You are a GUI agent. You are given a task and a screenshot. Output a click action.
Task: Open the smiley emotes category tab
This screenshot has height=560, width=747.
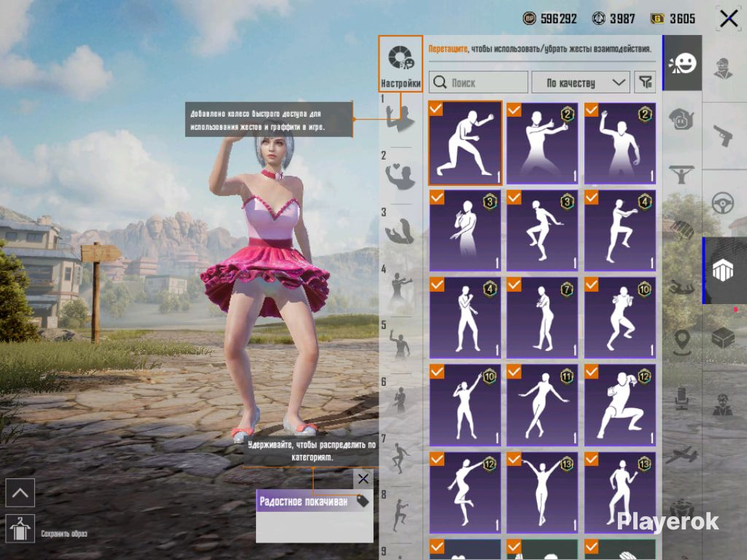click(682, 63)
